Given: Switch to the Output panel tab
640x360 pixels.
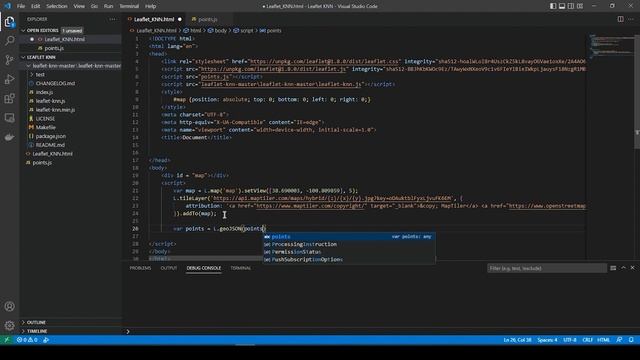Looking at the screenshot, I should 169,268.
